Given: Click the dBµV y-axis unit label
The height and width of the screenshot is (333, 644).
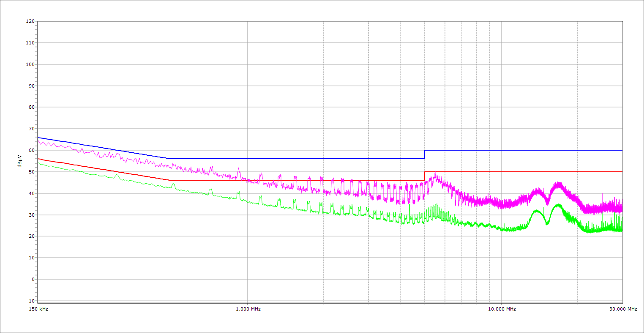Looking at the screenshot, I should click(20, 161).
